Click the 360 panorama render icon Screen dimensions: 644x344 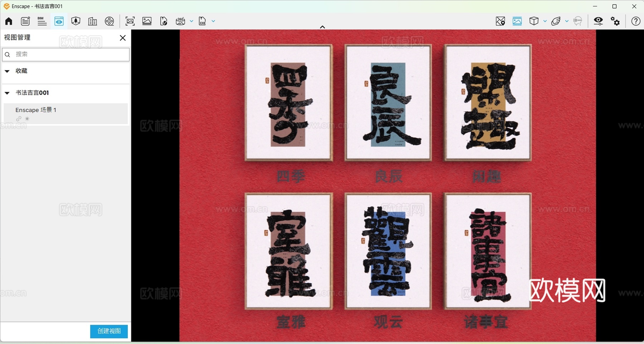(x=181, y=21)
